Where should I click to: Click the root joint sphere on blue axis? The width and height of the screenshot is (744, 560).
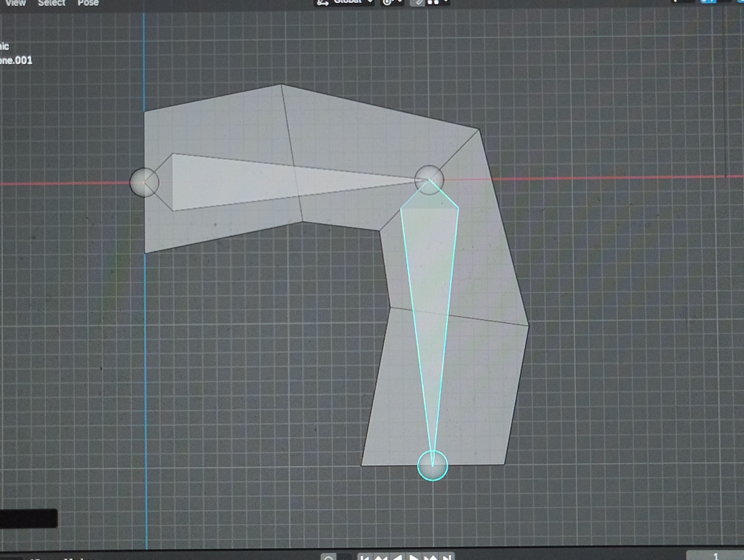click(144, 182)
